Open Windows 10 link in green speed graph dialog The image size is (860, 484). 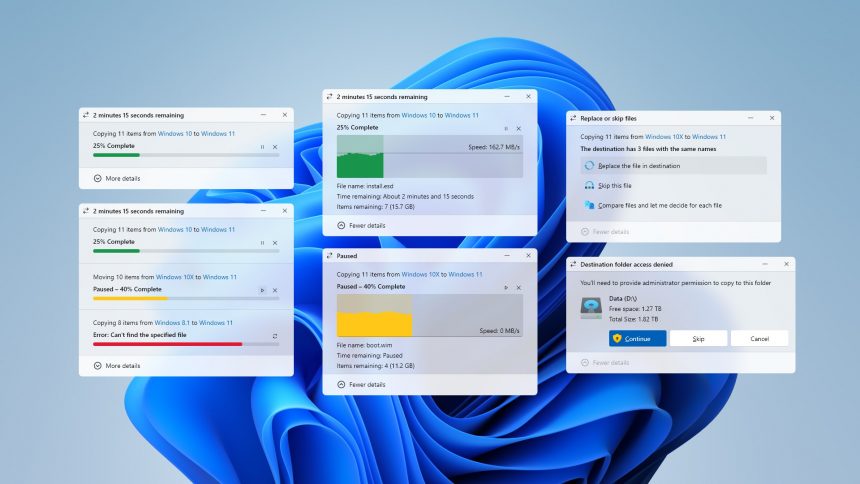pyautogui.click(x=418, y=115)
